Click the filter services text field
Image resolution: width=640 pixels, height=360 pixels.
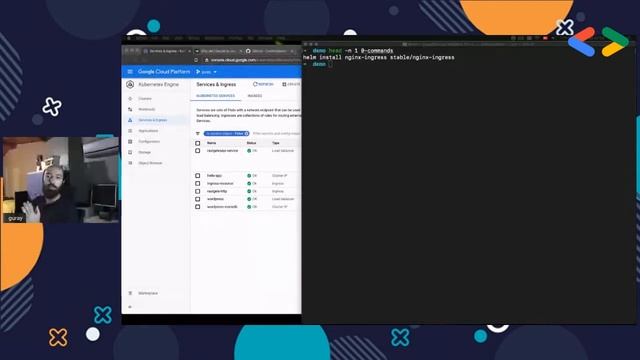point(276,133)
